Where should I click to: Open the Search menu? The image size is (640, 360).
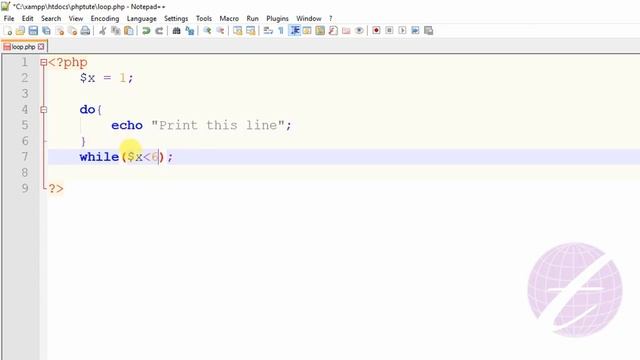point(51,18)
